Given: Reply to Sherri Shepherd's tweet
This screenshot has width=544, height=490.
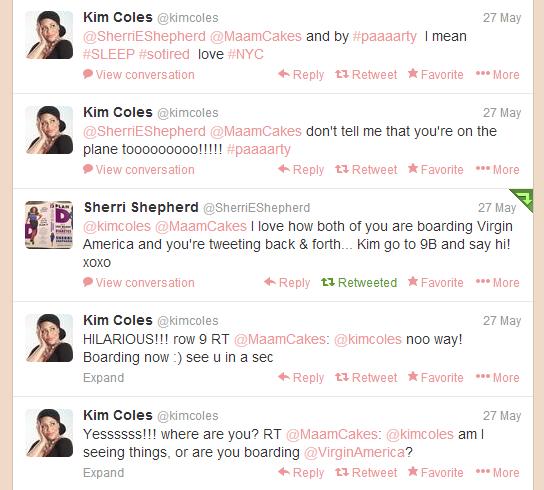Looking at the screenshot, I should [287, 282].
